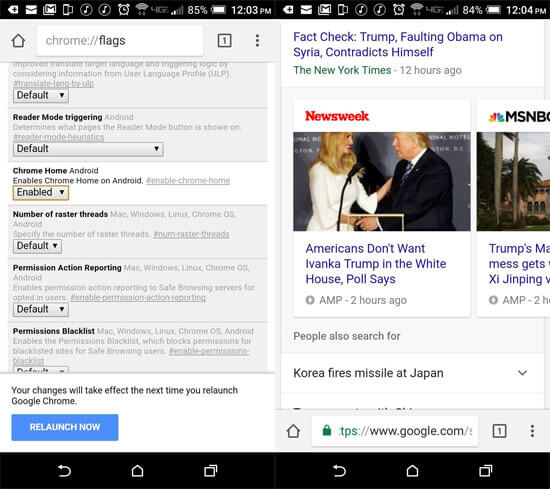
Task: Open #translate-lang-by-ulp anchor link
Action: click(53, 83)
